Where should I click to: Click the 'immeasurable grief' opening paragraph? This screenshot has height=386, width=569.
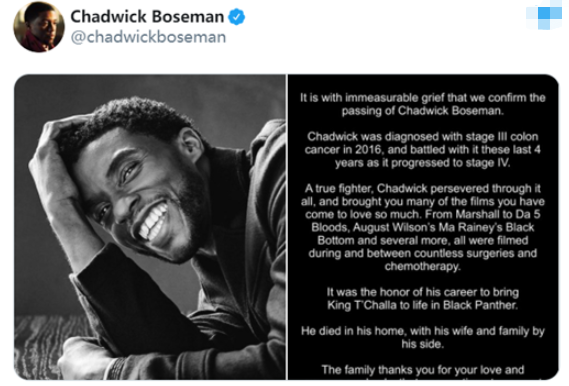coord(422,104)
